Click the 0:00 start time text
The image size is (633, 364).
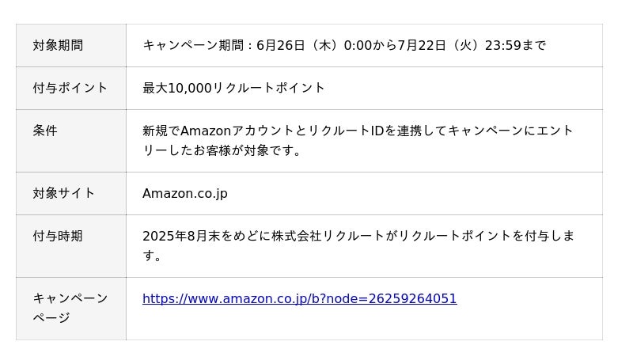coord(358,46)
